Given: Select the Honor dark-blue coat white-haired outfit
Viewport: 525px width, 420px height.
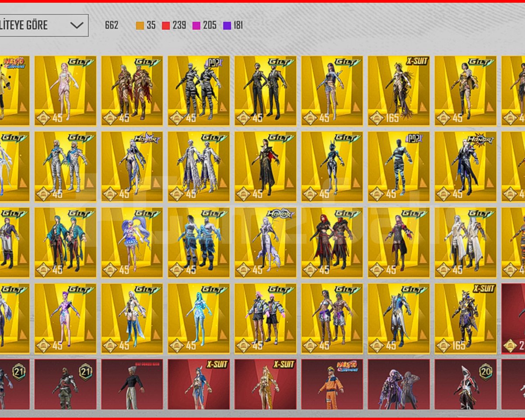Looking at the screenshot, I should point(465,167).
